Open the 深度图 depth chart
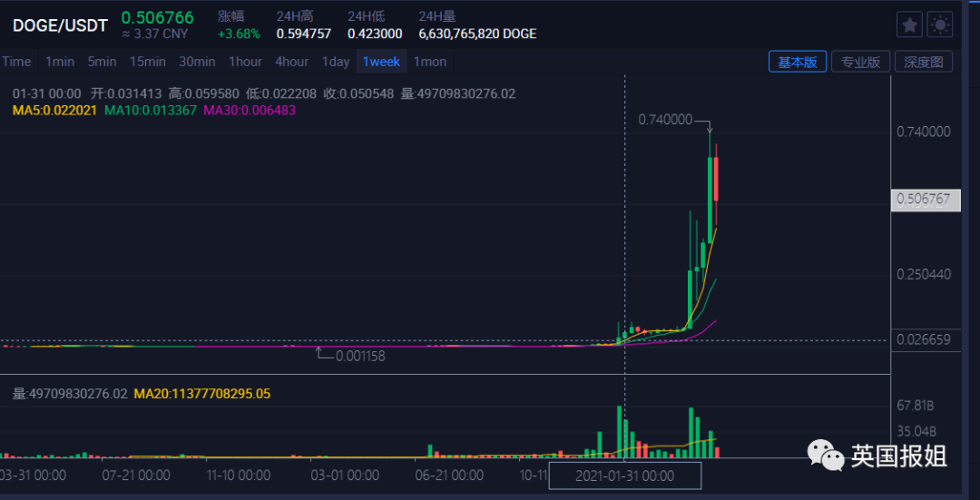The height and width of the screenshot is (500, 980). 924,62
